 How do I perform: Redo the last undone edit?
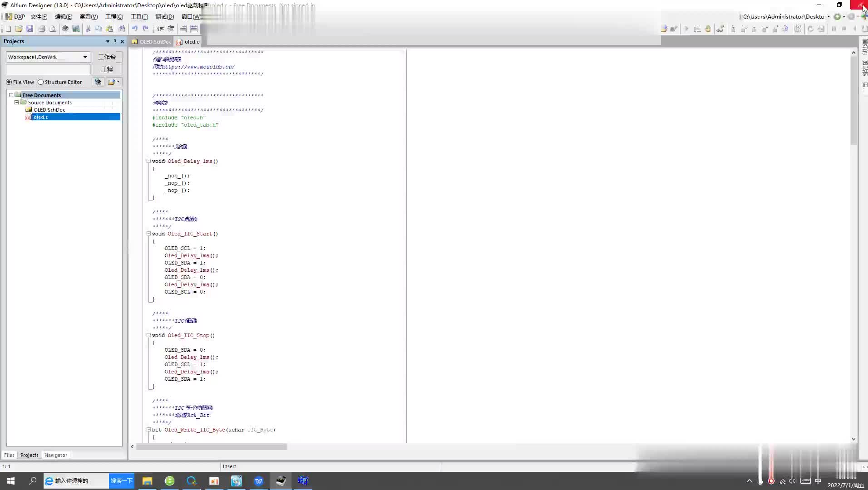click(x=145, y=29)
